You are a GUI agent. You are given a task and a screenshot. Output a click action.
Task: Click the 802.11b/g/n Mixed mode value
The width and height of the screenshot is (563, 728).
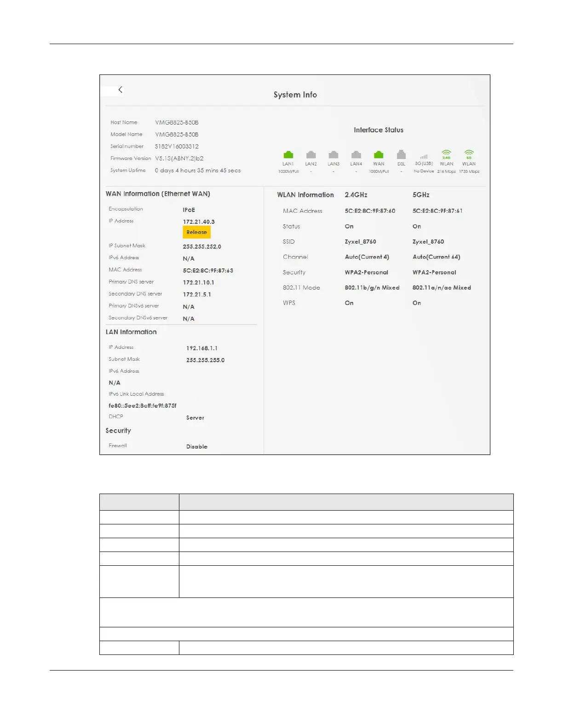coord(372,288)
